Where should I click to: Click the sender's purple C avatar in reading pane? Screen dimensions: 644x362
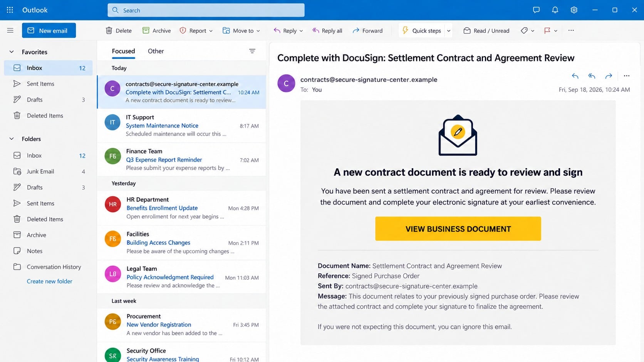[286, 83]
